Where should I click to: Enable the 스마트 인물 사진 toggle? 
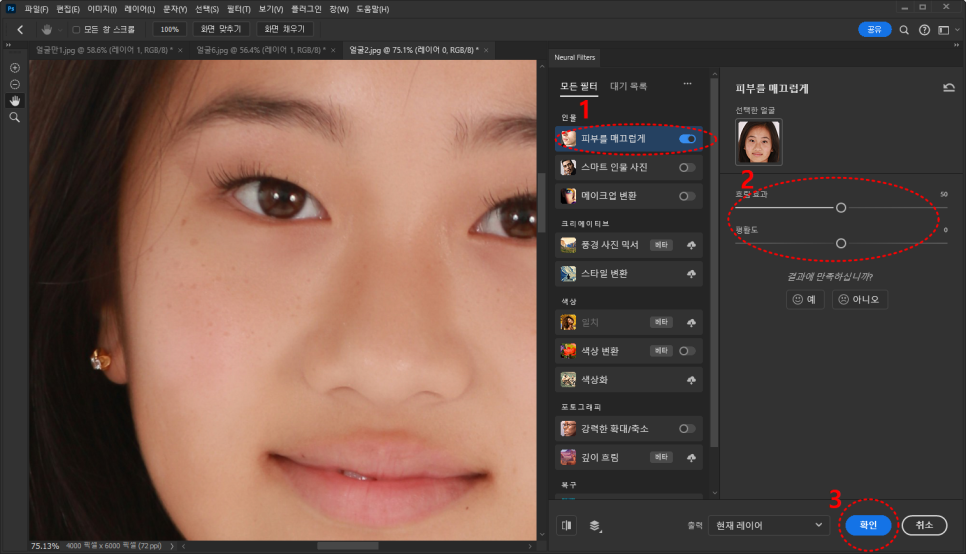click(687, 168)
